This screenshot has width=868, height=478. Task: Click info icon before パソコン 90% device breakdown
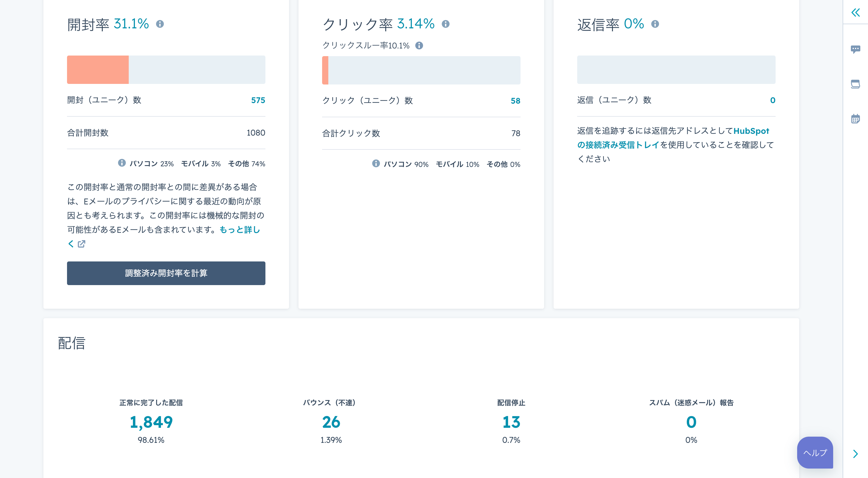[x=376, y=163]
